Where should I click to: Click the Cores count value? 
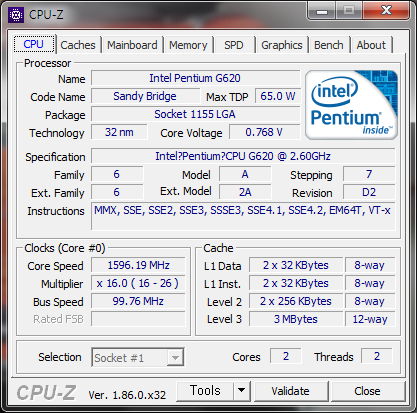coord(286,356)
